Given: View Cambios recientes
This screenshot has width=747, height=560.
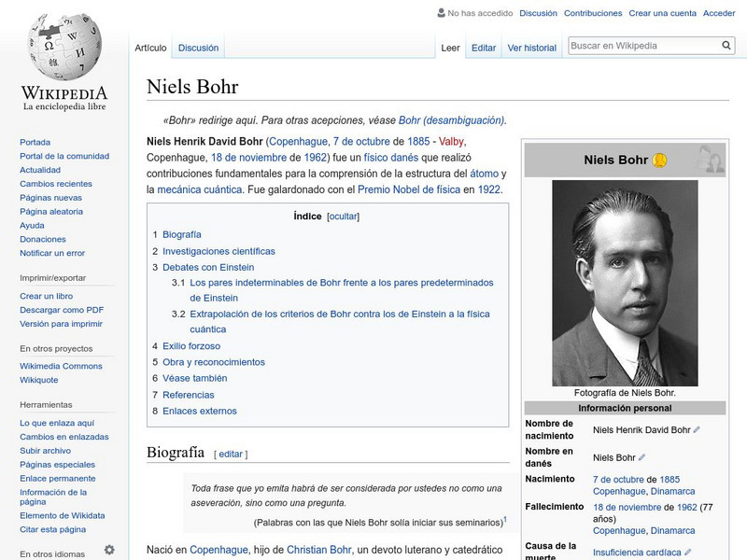Looking at the screenshot, I should 56,183.
